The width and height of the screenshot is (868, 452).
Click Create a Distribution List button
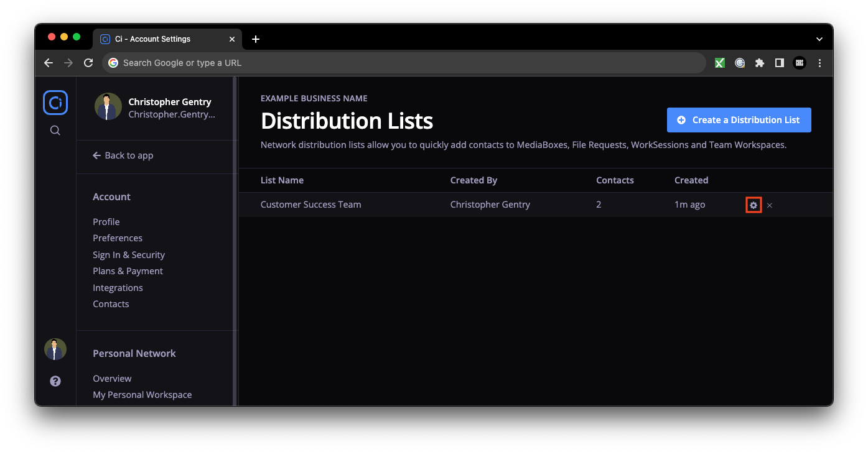point(739,120)
